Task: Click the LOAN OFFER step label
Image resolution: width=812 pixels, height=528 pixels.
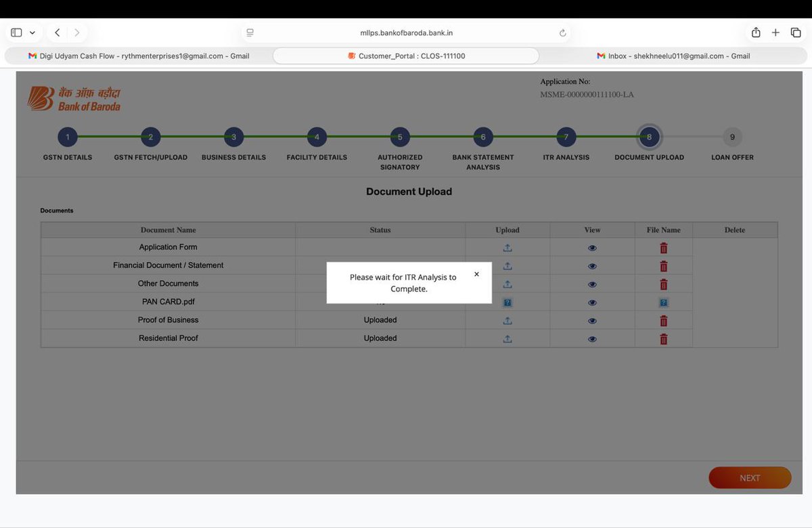Action: (732, 157)
